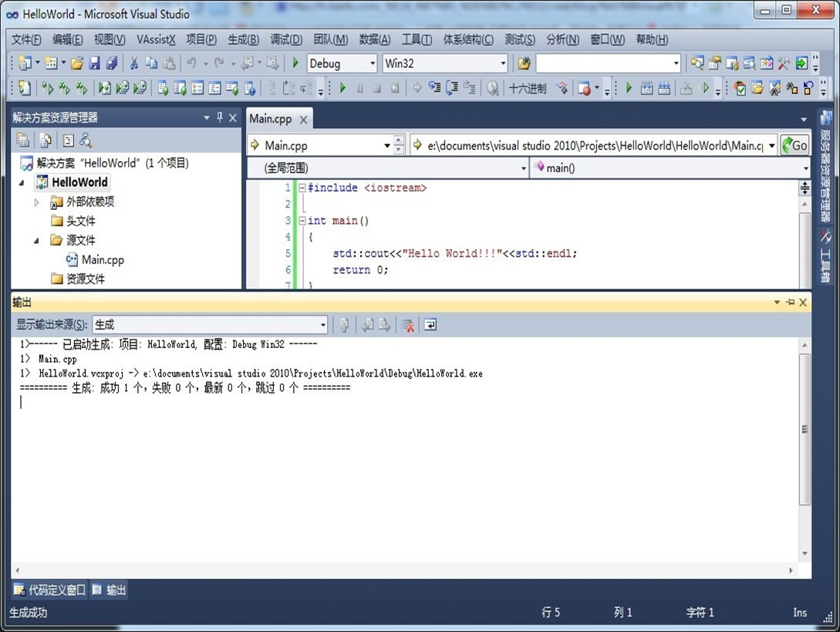Open the Main.cpp file navigation dropdown
The height and width of the screenshot is (632, 840).
[x=386, y=145]
